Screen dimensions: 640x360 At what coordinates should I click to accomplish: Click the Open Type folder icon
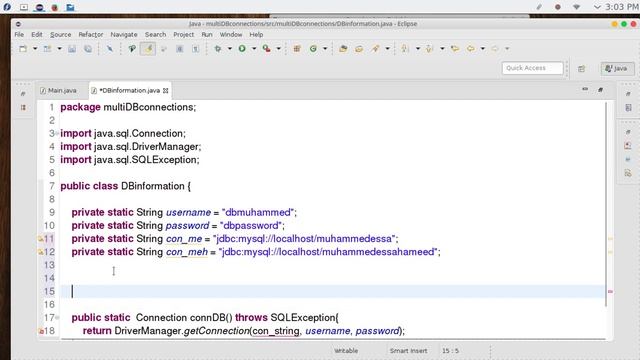coord(343,49)
